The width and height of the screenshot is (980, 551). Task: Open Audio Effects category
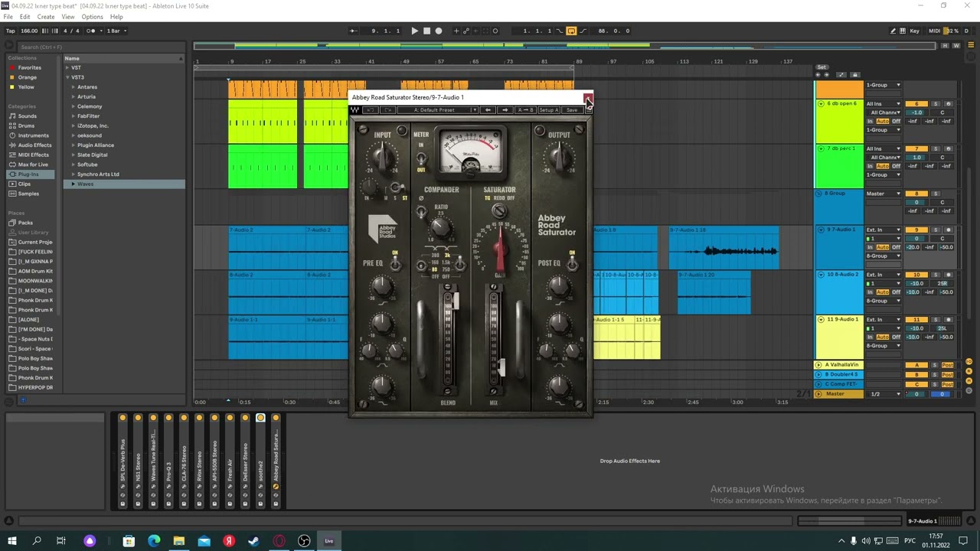point(34,145)
